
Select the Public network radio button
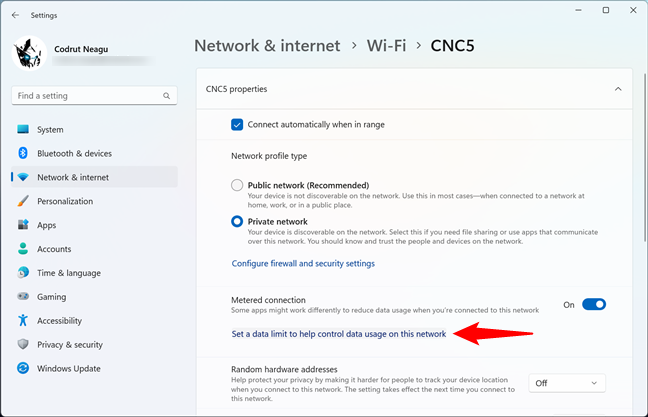point(237,185)
